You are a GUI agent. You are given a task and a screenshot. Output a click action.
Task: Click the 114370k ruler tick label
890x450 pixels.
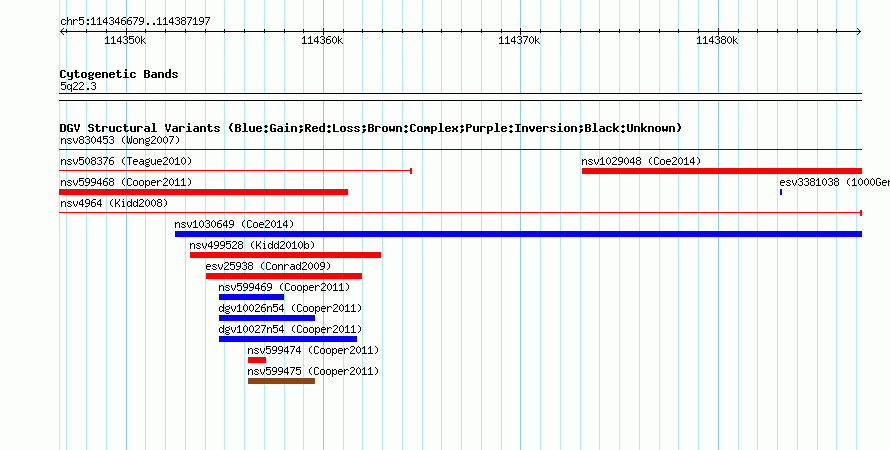[519, 40]
